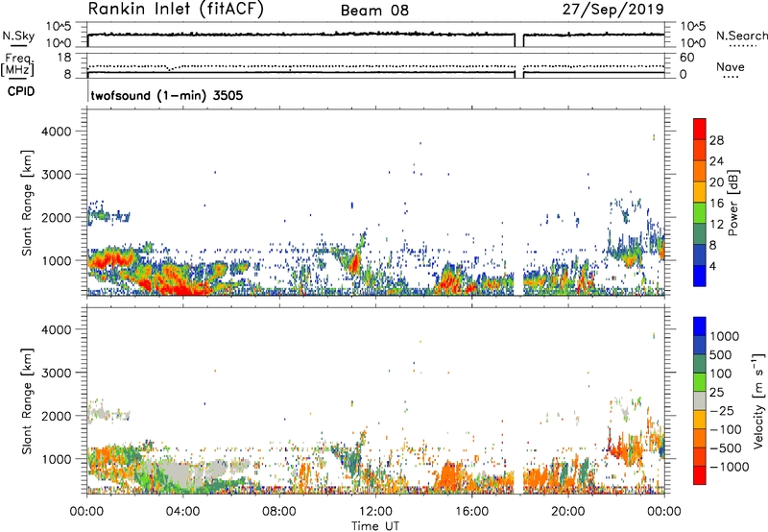Select the "Velocity [m s-1]" colorbar title
The height and width of the screenshot is (532, 768).
[x=759, y=400]
